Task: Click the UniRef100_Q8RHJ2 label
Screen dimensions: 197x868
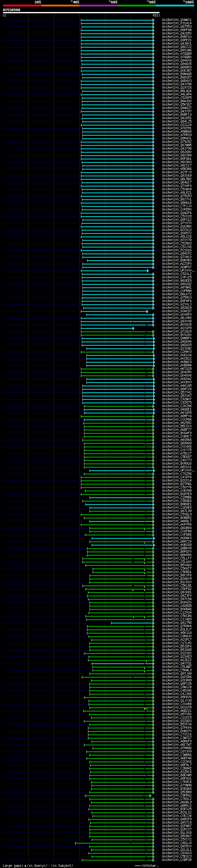Action: pyautogui.click(x=176, y=806)
